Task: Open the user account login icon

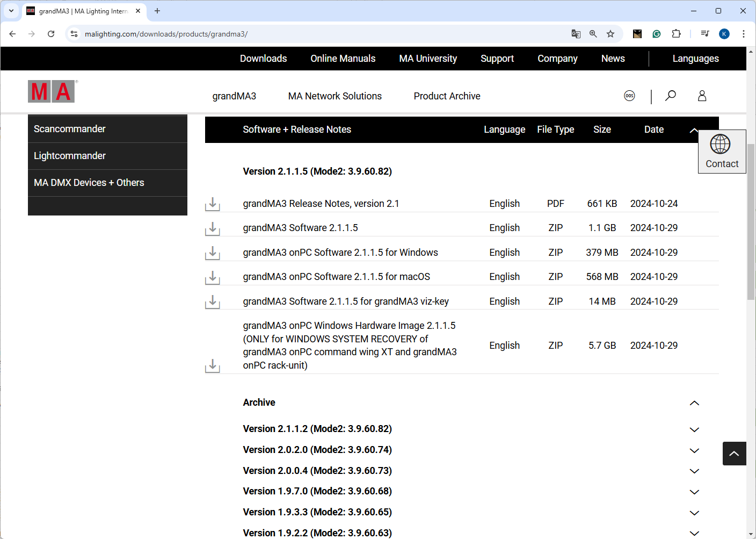Action: tap(702, 96)
